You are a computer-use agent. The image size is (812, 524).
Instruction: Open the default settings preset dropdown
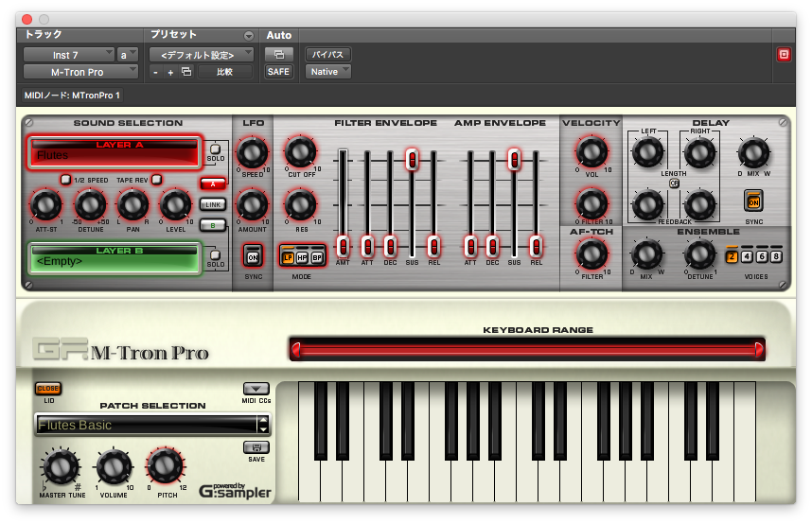202,55
